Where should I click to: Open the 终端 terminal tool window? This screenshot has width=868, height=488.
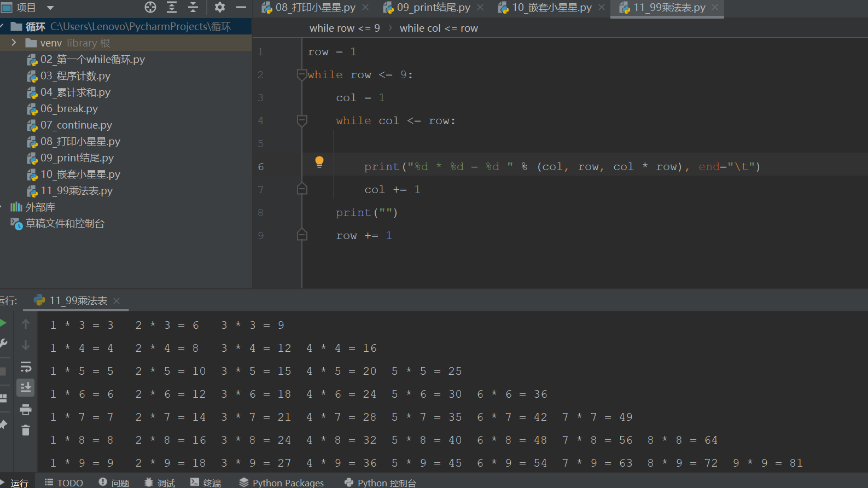206,483
